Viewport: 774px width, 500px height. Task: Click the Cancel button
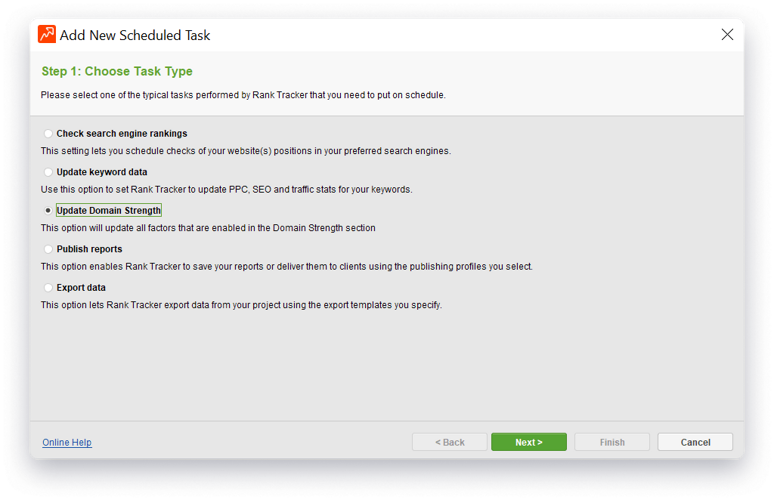coord(695,442)
